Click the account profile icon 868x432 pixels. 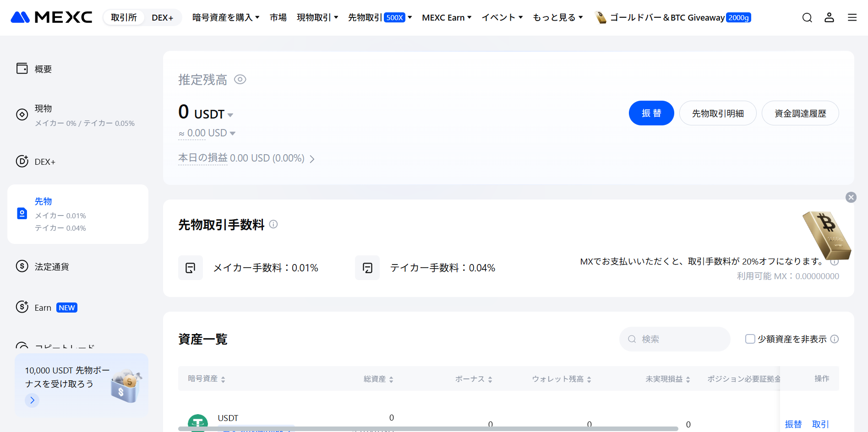(x=829, y=17)
